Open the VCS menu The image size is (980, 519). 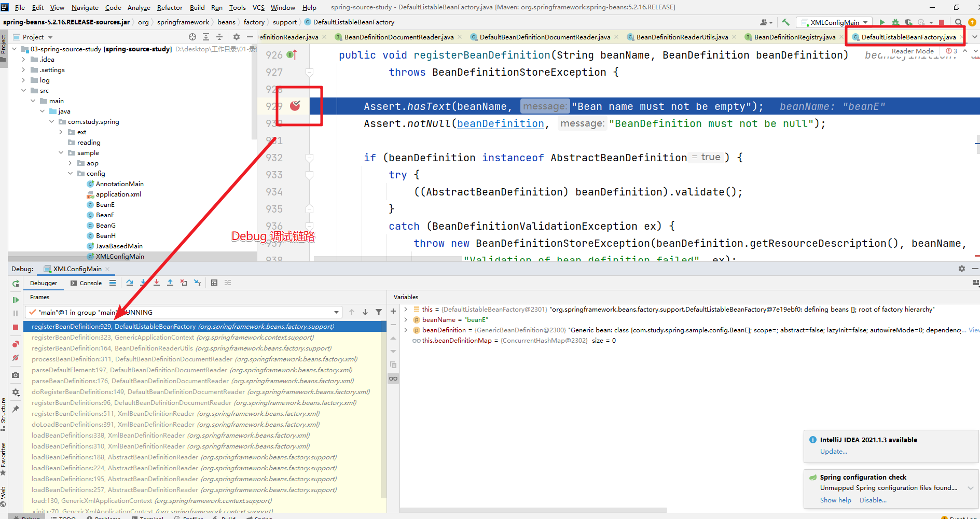pos(258,7)
